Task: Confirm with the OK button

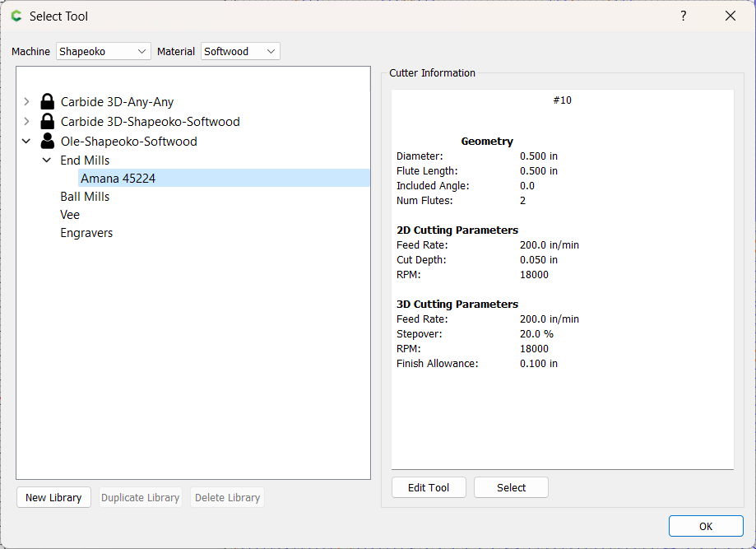Action: tap(706, 526)
